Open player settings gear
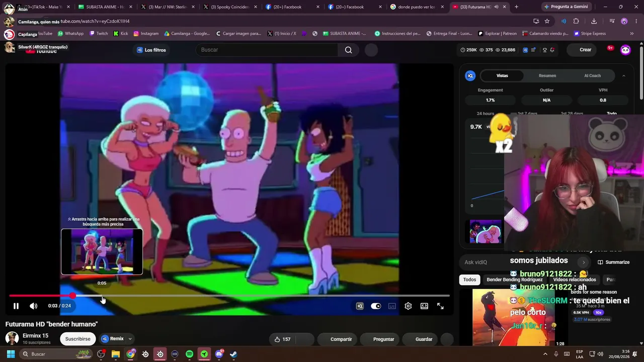This screenshot has width=644, height=362. [408, 306]
